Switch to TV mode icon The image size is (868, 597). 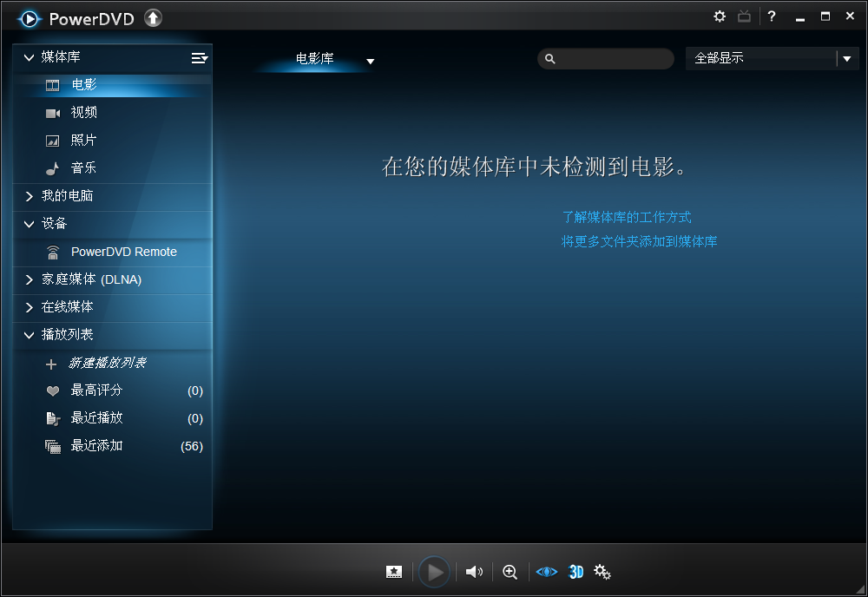pyautogui.click(x=744, y=16)
